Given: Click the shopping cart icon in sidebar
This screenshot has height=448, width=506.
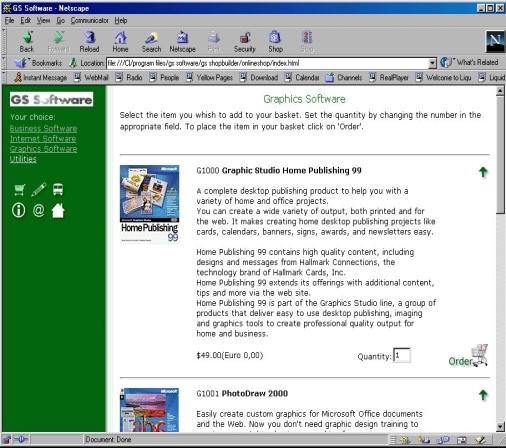Looking at the screenshot, I should (x=20, y=189).
